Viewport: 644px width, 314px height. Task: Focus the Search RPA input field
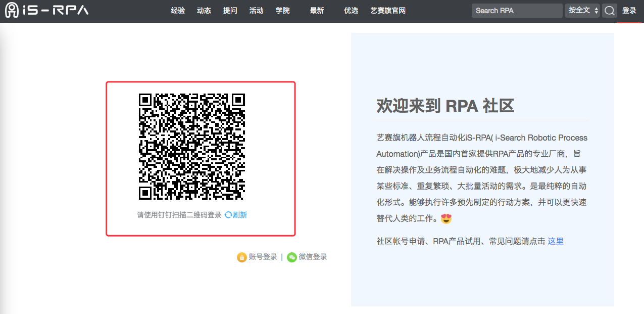click(x=517, y=11)
